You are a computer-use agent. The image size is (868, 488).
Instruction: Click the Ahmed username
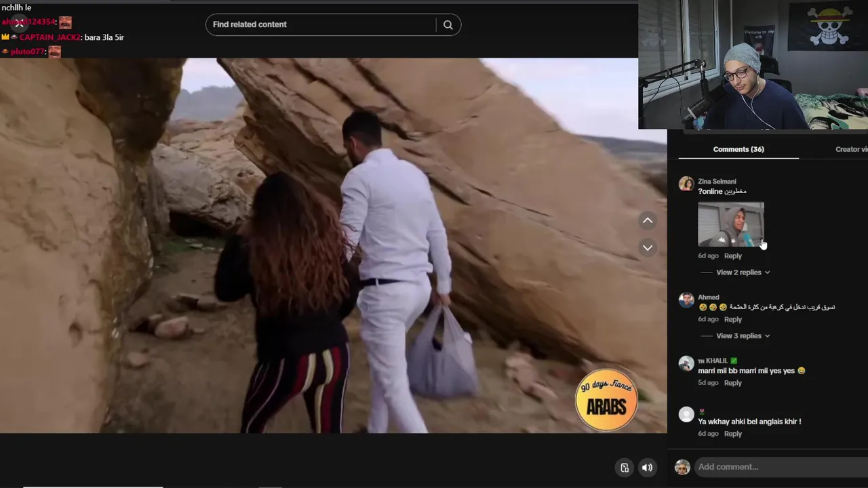(x=709, y=297)
